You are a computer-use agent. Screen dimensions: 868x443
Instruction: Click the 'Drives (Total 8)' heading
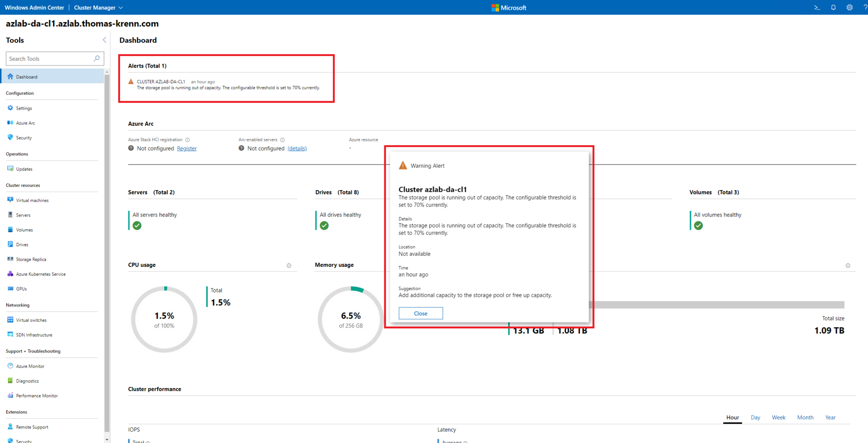pyautogui.click(x=337, y=192)
